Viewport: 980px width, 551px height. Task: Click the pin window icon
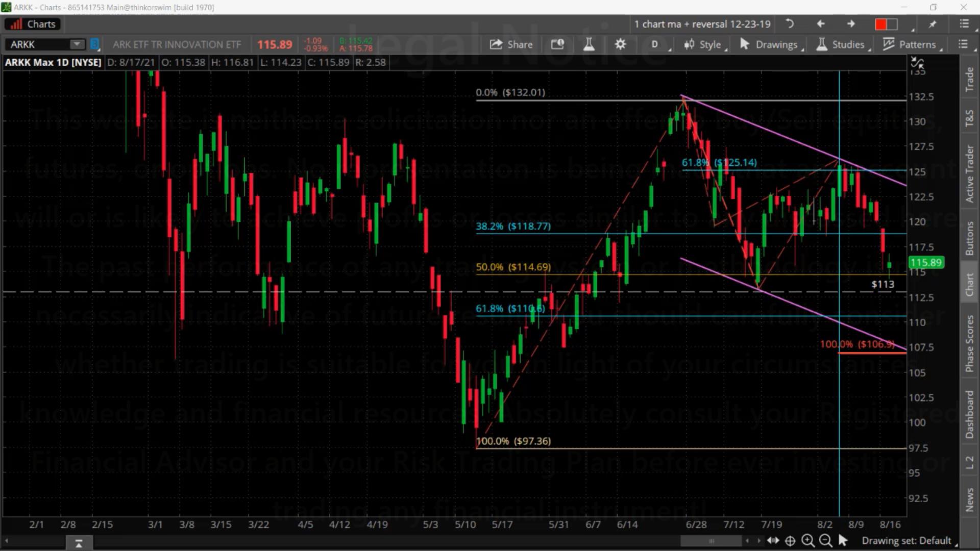[x=933, y=24]
